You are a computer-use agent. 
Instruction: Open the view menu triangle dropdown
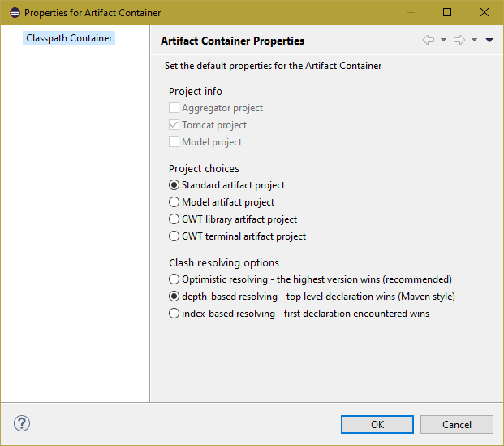(x=489, y=40)
